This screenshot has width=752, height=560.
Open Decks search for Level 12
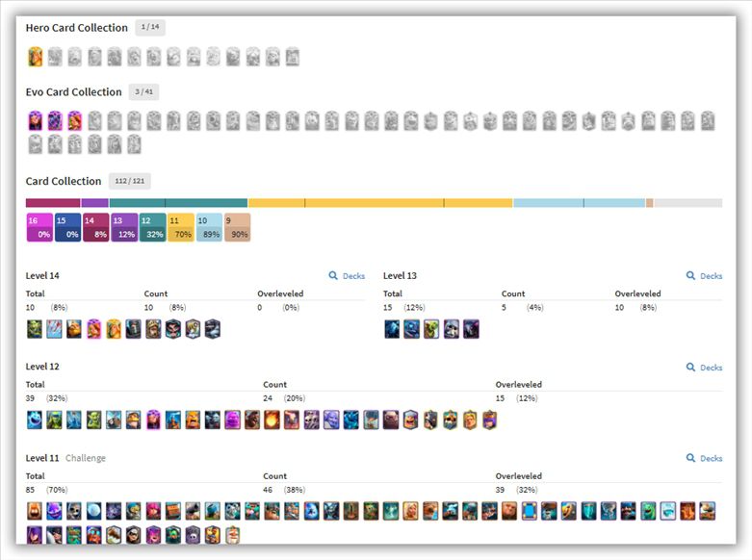pyautogui.click(x=704, y=368)
